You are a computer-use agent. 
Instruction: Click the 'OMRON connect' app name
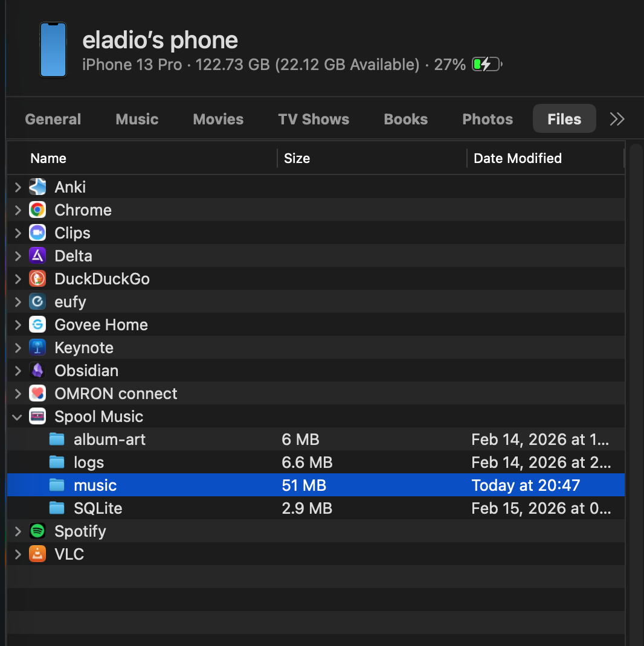(115, 394)
